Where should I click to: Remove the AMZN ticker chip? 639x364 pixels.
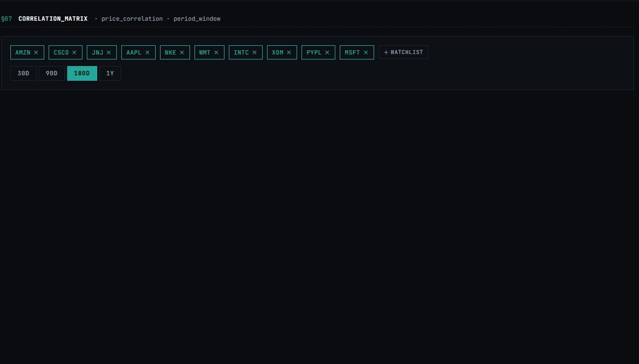click(36, 52)
